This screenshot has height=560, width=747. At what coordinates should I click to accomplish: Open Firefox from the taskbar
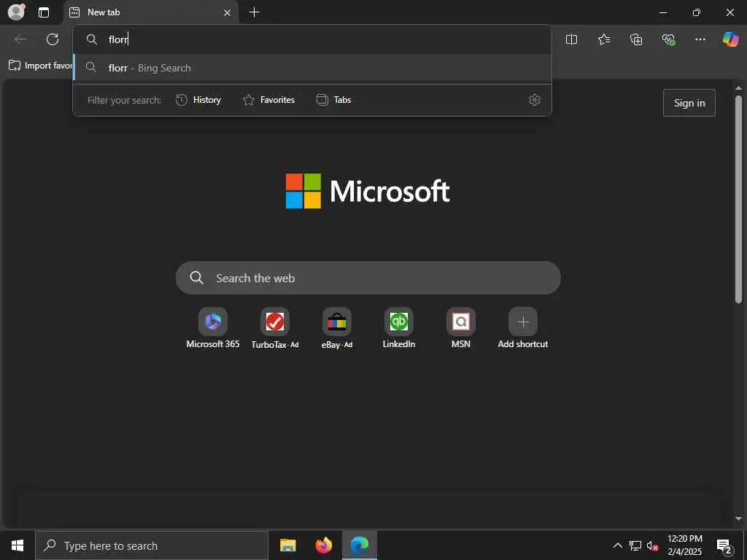pos(324,545)
